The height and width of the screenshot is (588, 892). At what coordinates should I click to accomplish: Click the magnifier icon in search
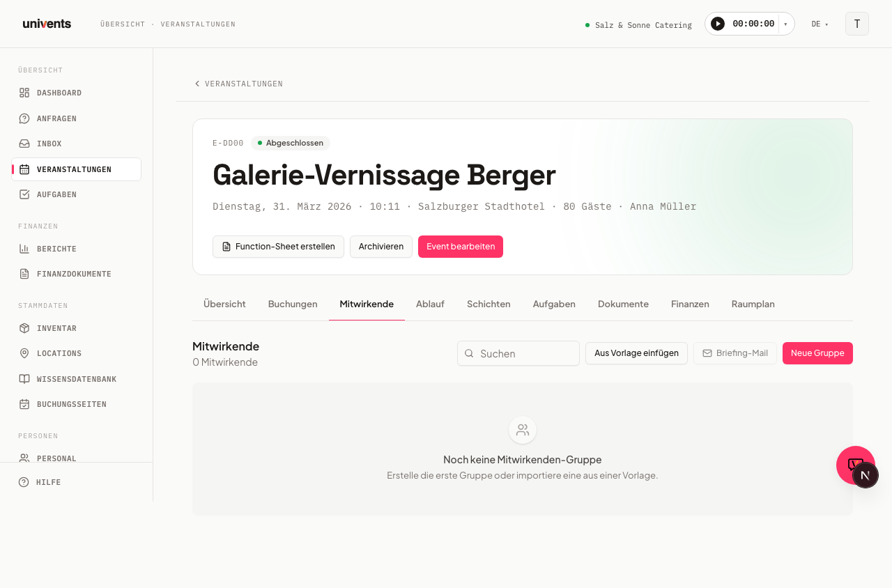coord(469,353)
